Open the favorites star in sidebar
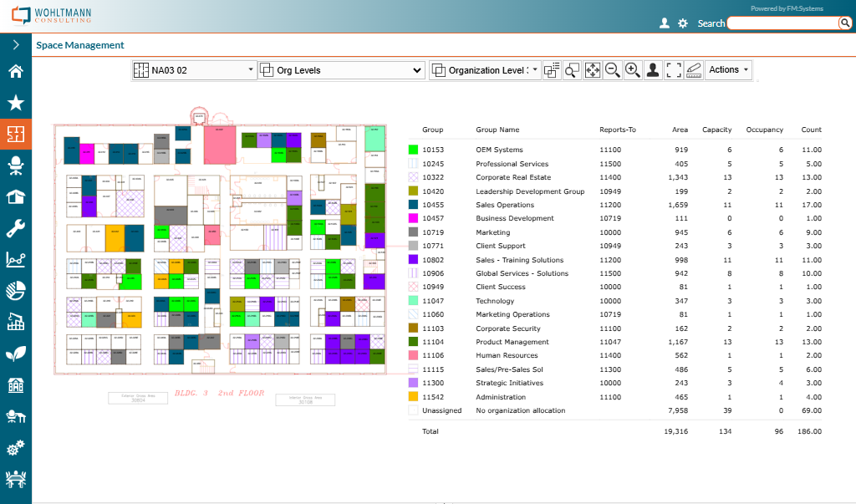The width and height of the screenshot is (856, 504). coord(15,102)
